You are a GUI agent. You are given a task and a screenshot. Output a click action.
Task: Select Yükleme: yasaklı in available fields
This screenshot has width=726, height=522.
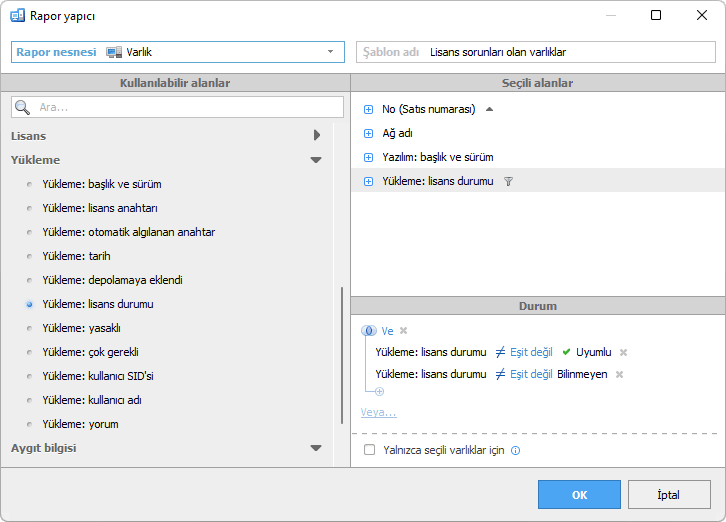(x=81, y=328)
